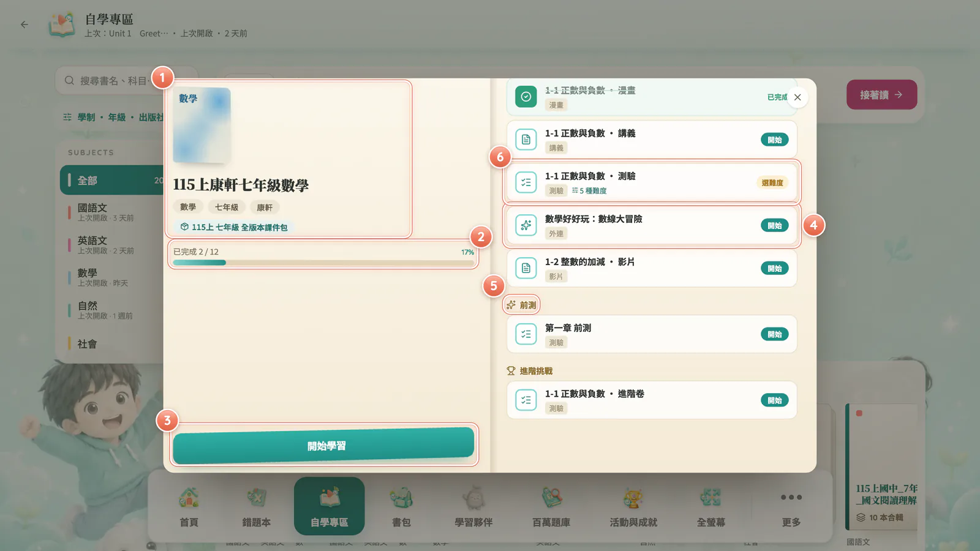This screenshot has height=551, width=980.
Task: Click the 1-1 正數與負數 漫畫 completed item
Action: 652,97
